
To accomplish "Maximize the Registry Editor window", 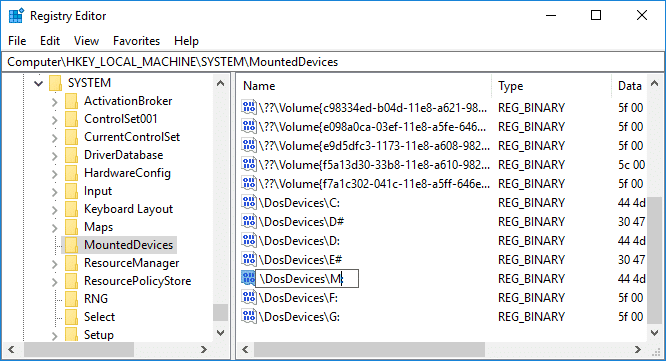I will coord(596,15).
